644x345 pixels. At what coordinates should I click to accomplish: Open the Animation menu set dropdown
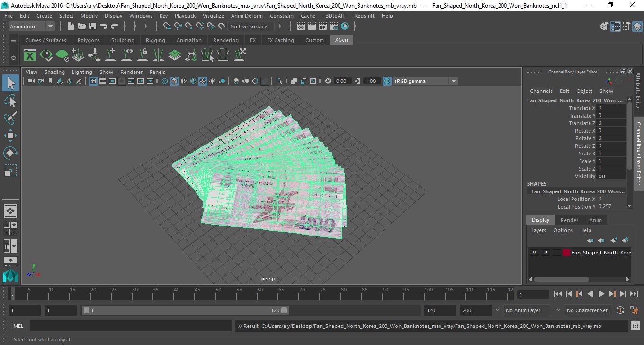(x=31, y=27)
